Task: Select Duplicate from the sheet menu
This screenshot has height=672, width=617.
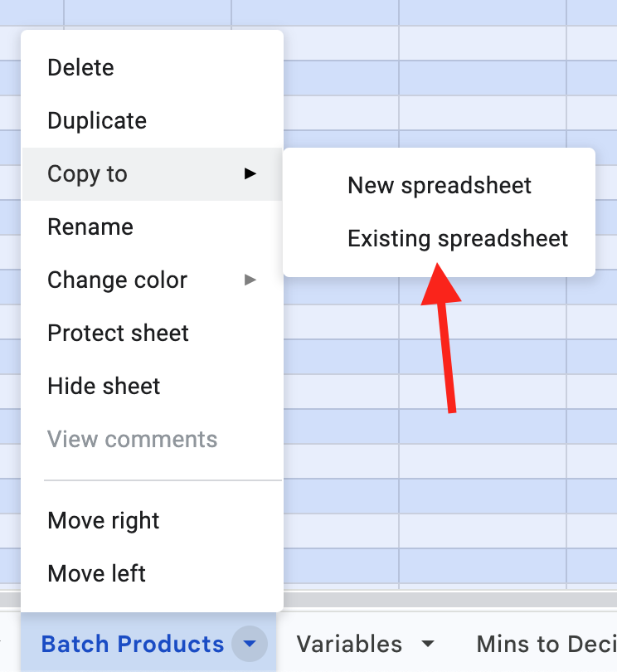Action: (97, 121)
